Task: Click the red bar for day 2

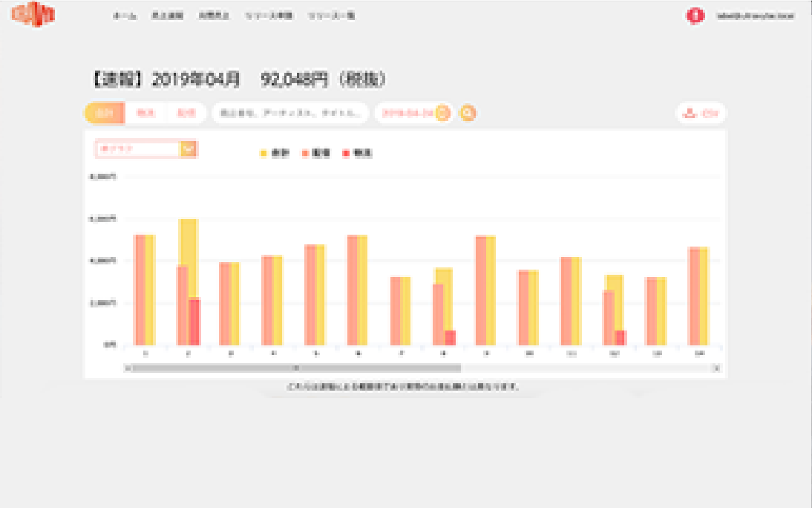Action: click(x=194, y=322)
